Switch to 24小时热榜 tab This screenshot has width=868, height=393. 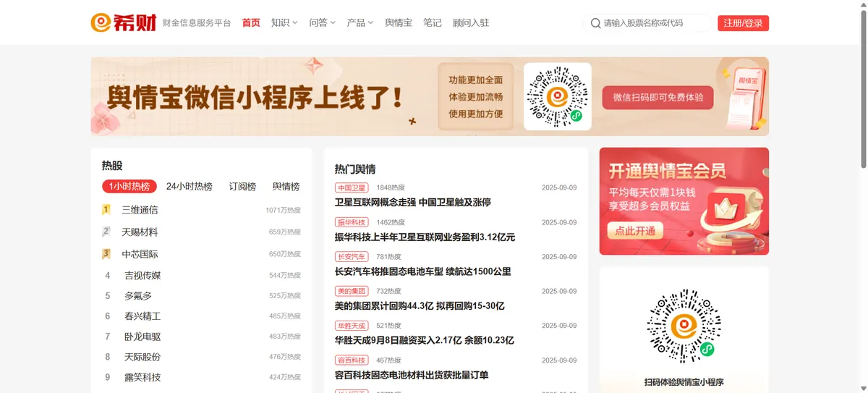[x=190, y=186]
